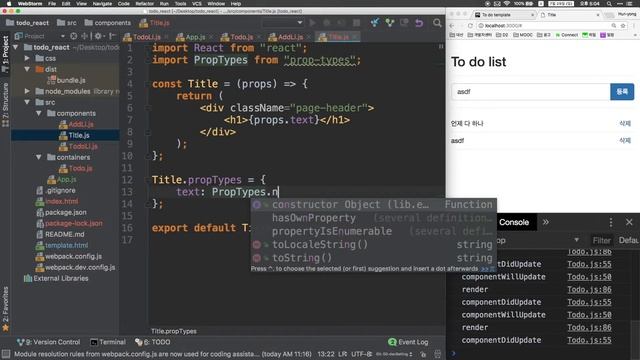640x360 pixels.
Task: Collapse the src folder
Action: coord(27,102)
